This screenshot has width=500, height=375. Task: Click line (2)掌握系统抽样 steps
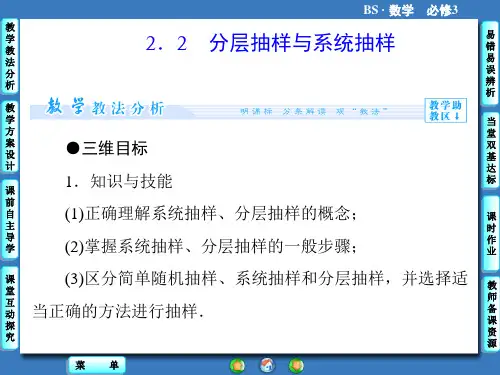point(211,246)
